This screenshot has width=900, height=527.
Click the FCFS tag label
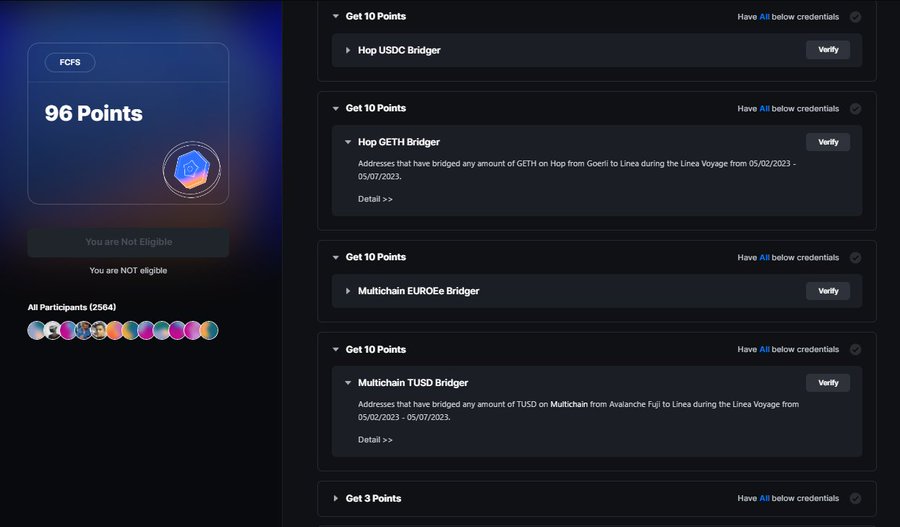(70, 62)
